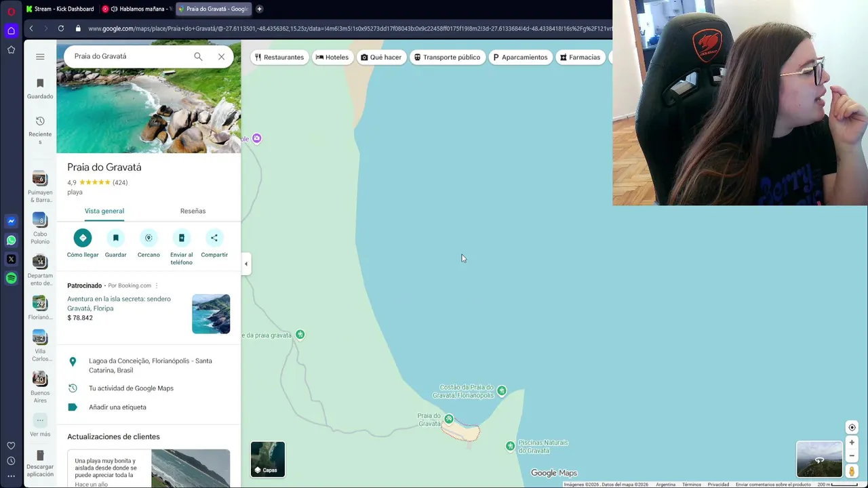
Task: Click the praia gravata trail pin
Action: tap(300, 334)
